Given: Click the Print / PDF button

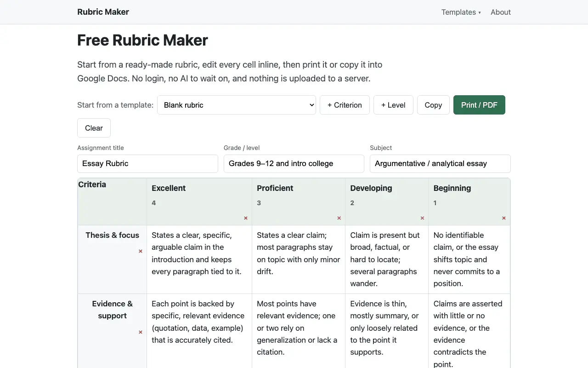Looking at the screenshot, I should click(x=479, y=105).
